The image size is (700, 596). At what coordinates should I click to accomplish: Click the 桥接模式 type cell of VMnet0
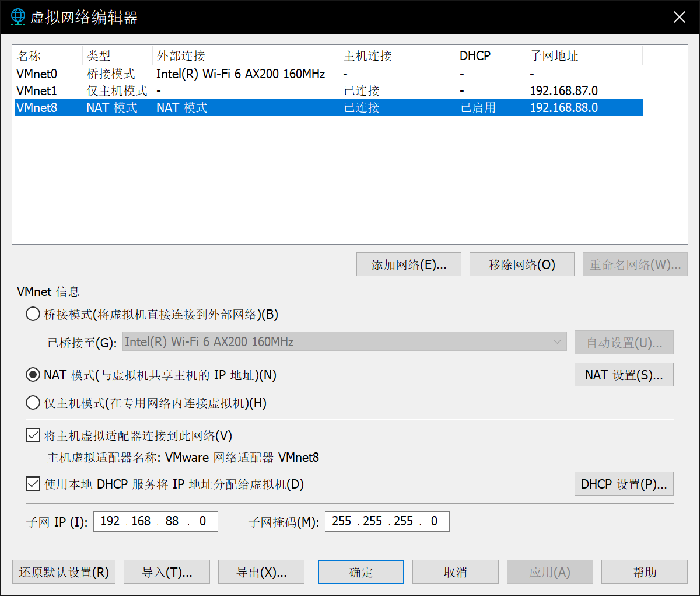pos(111,74)
